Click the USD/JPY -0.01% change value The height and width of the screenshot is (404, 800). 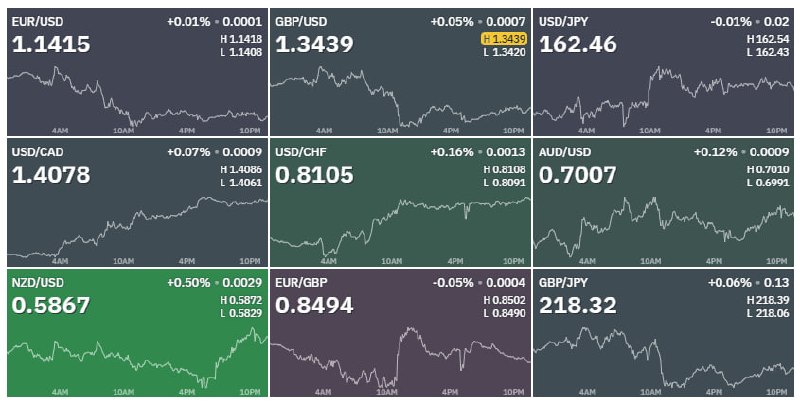coord(731,22)
